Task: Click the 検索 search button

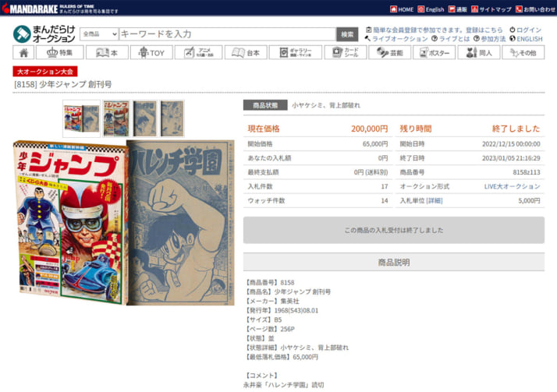Action: [347, 34]
